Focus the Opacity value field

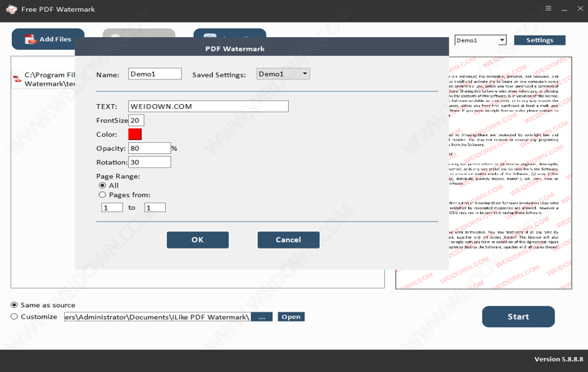pos(149,148)
